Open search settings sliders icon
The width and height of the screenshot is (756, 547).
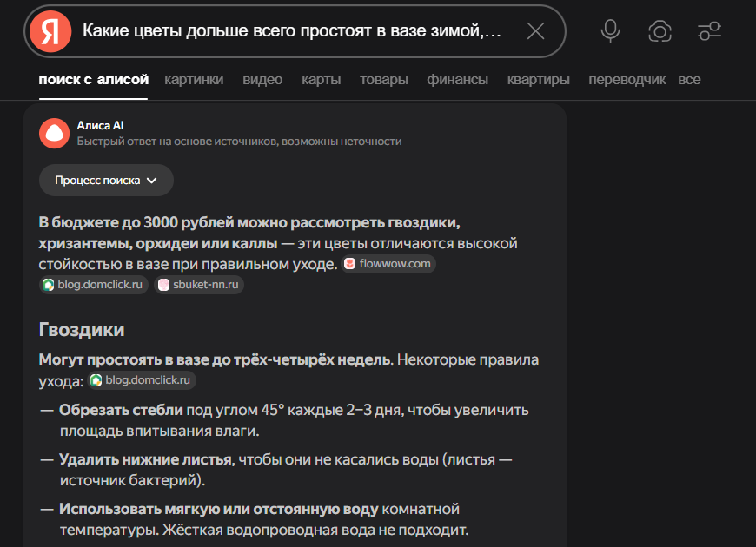[709, 31]
